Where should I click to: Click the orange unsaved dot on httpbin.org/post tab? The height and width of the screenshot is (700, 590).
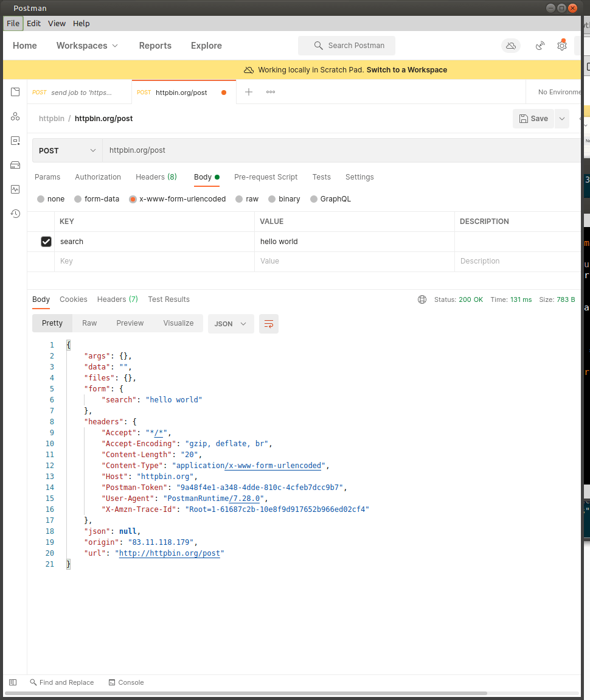(x=224, y=93)
